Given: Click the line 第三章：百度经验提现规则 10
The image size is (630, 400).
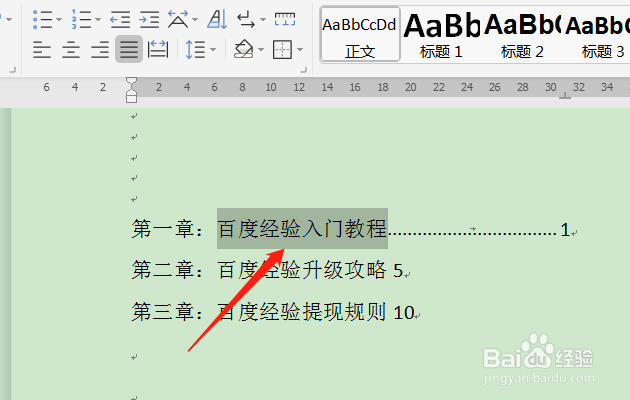Looking at the screenshot, I should pyautogui.click(x=273, y=312).
